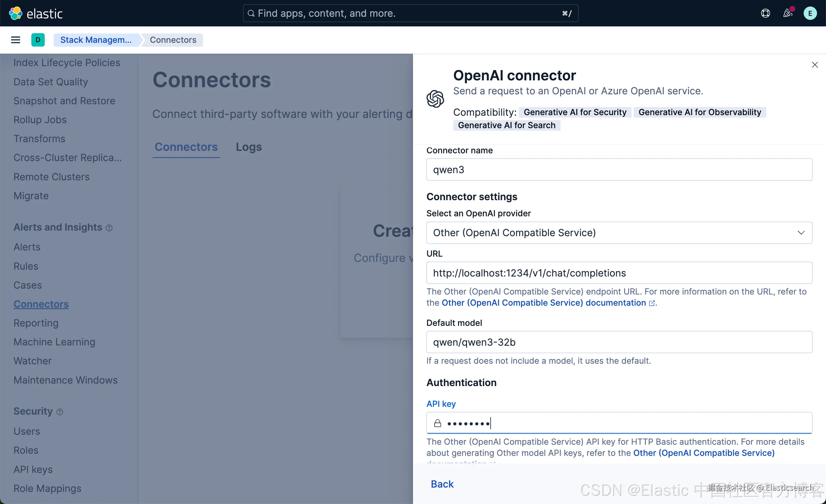Close the OpenAI connector flyout
Screen dimensions: 826x504
tap(815, 65)
